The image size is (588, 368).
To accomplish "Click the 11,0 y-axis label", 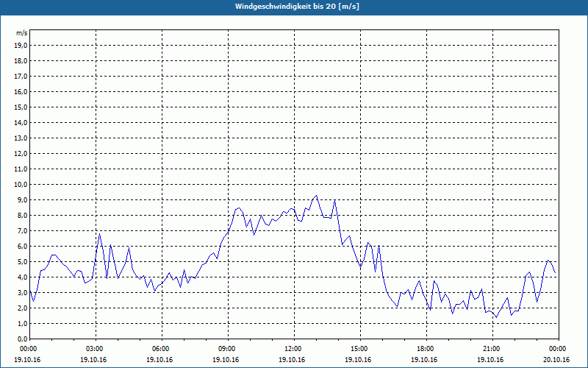I will [x=21, y=169].
